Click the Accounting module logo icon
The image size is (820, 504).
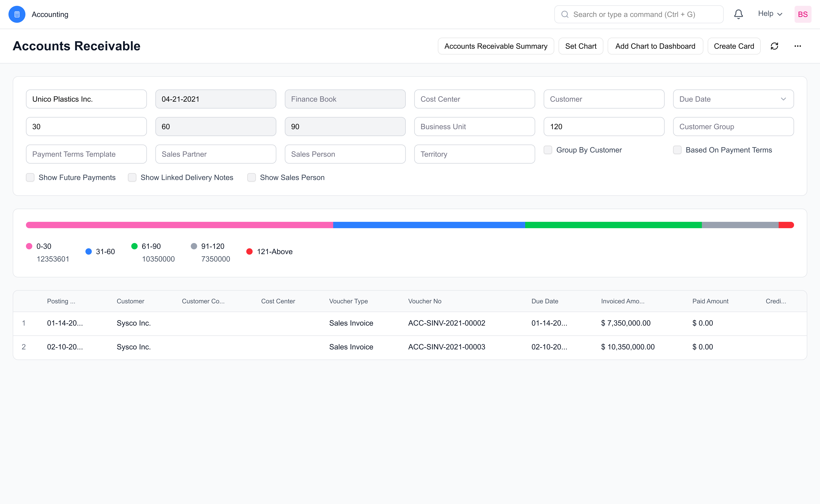pos(17,14)
